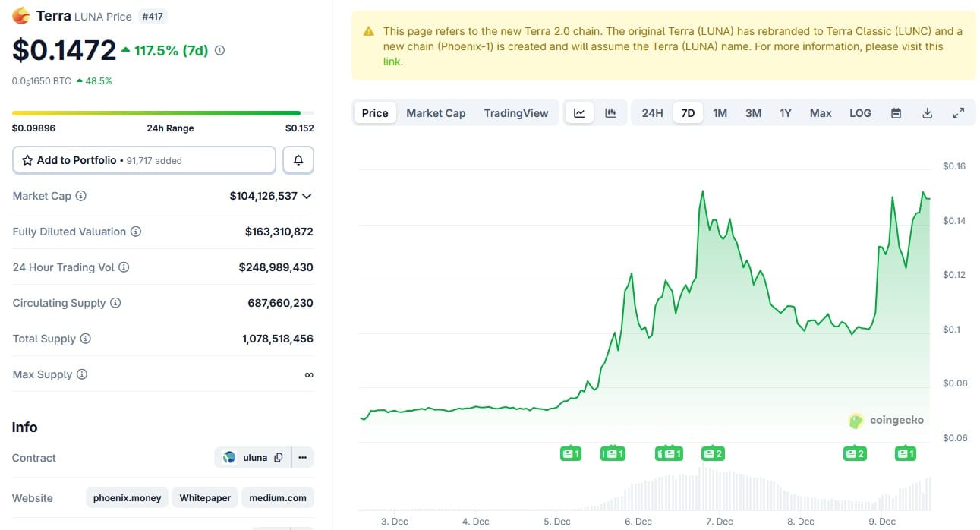The image size is (980, 530).
Task: Open the TradingView chart tab
Action: [515, 113]
